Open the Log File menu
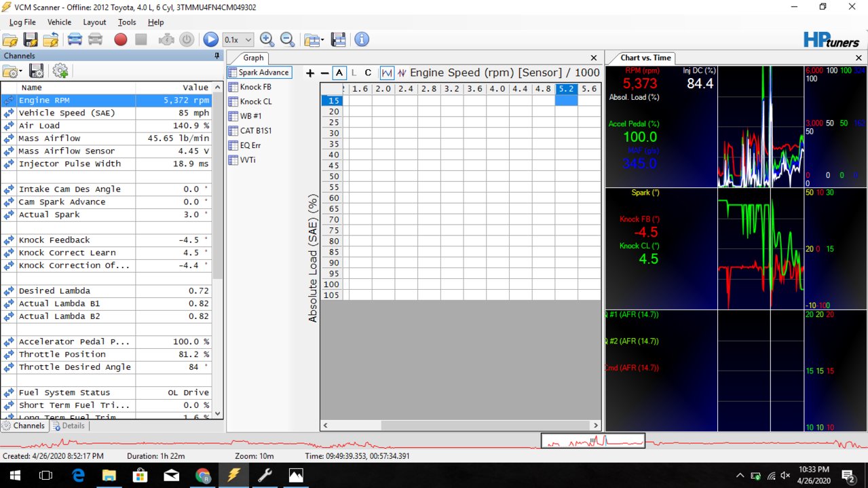This screenshot has width=868, height=488. point(22,22)
